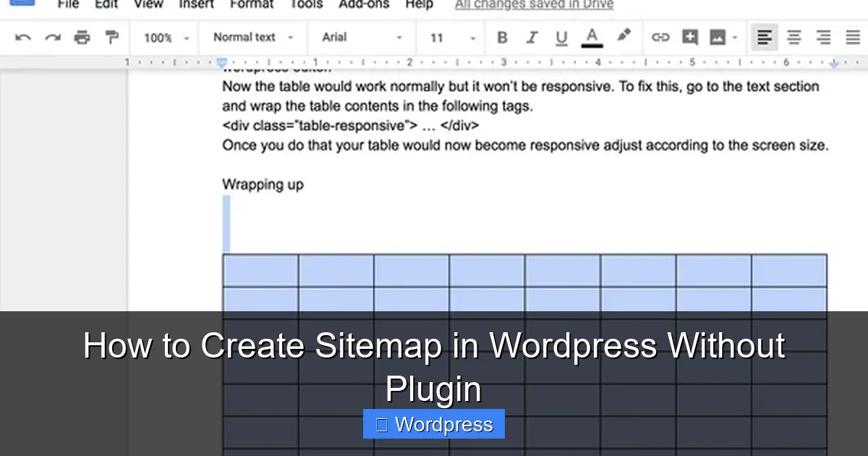
Task: Click the All changes saved in Drive link
Action: pyautogui.click(x=533, y=5)
